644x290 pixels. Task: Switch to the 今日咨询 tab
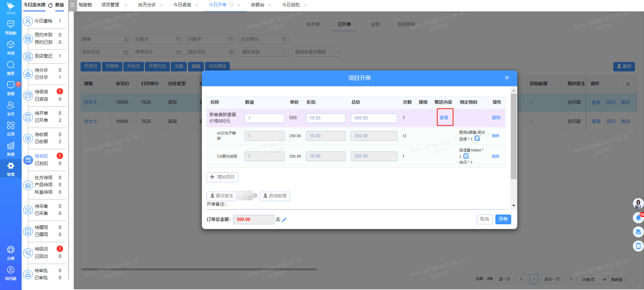(182, 5)
